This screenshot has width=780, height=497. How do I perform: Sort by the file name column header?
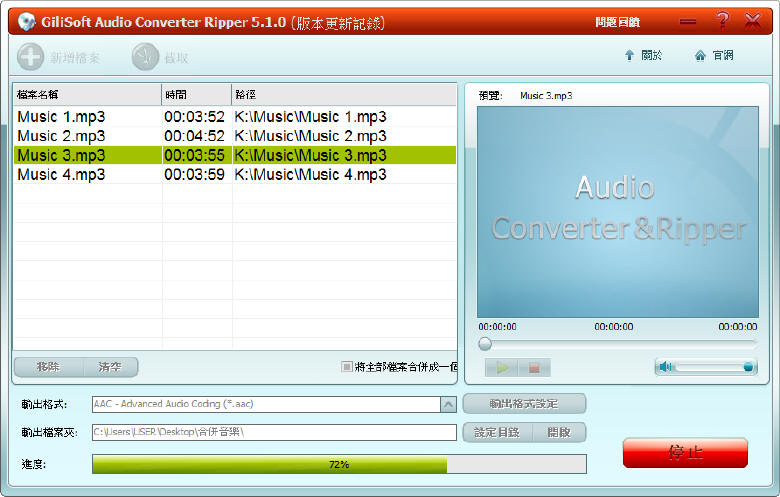87,94
